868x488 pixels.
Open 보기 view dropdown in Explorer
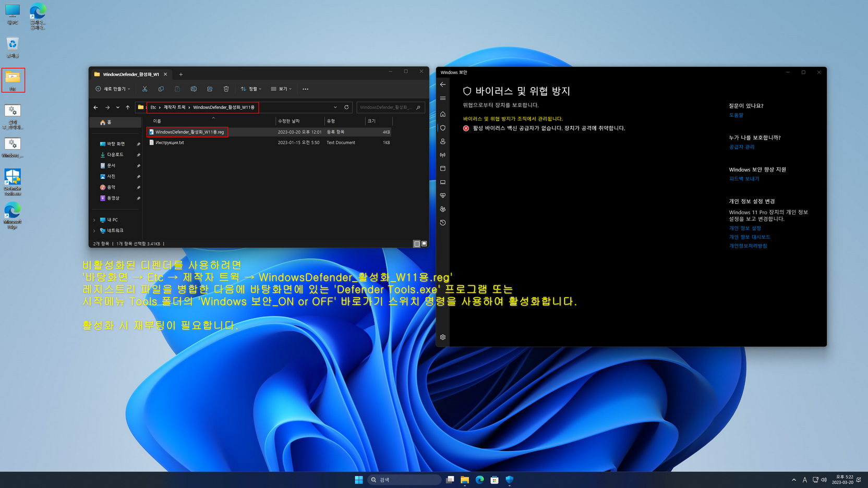(281, 89)
